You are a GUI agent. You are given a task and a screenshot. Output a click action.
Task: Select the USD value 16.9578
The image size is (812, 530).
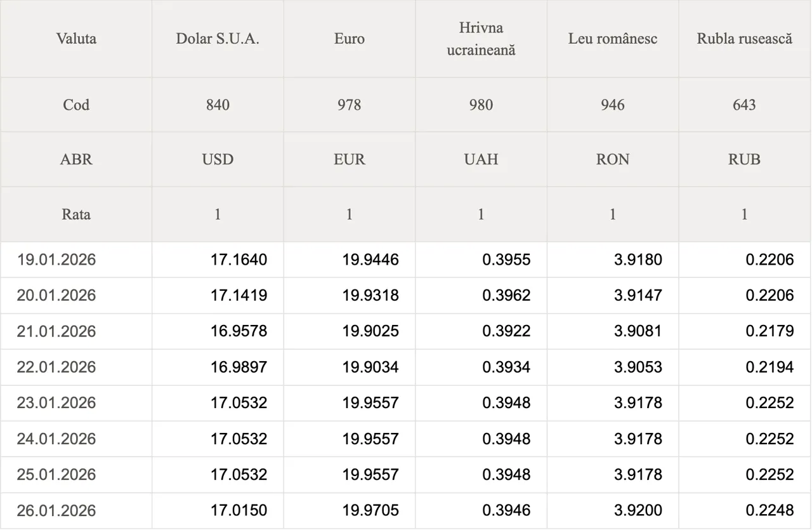(239, 331)
